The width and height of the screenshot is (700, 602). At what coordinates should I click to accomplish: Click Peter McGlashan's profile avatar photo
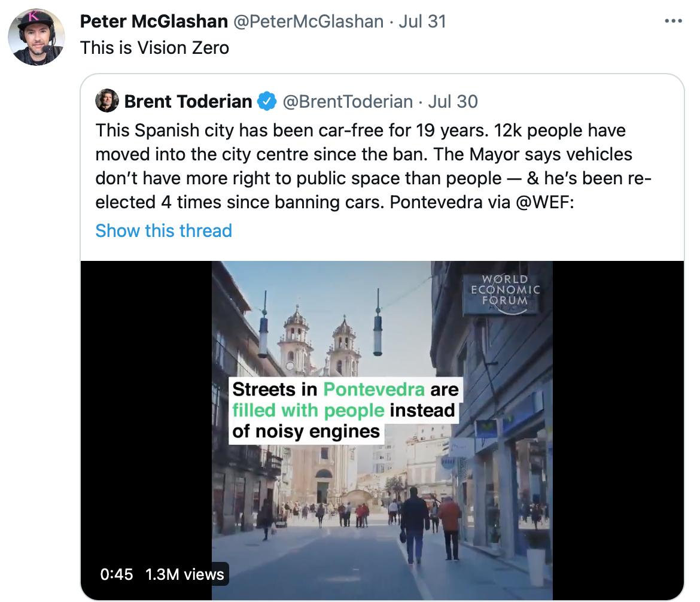click(x=36, y=37)
